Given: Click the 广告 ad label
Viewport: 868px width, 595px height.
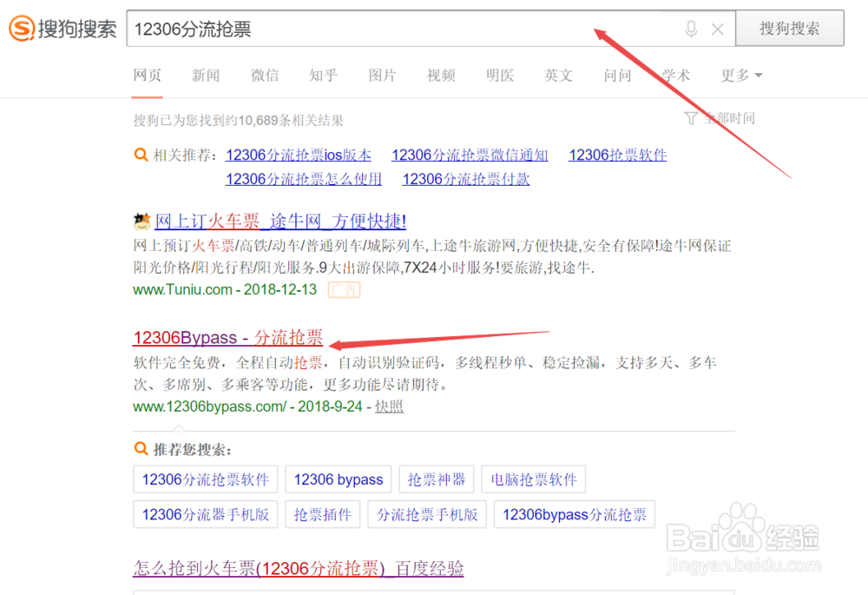Looking at the screenshot, I should click(x=345, y=290).
